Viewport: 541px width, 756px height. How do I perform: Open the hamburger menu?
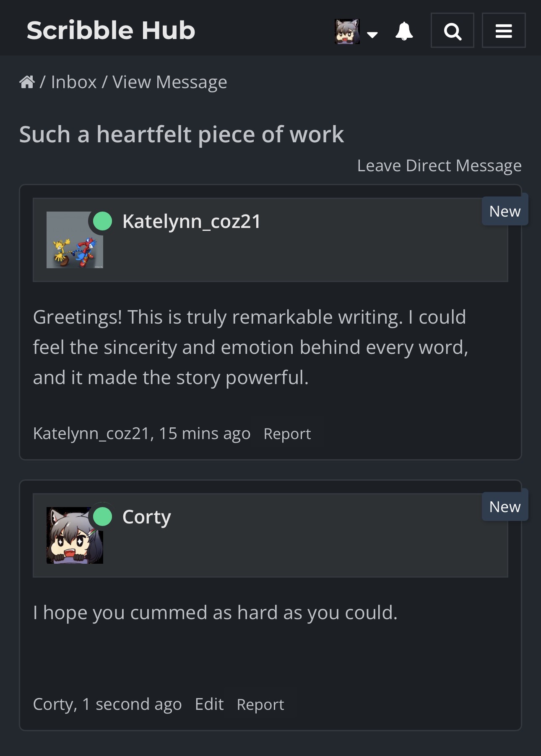pyautogui.click(x=503, y=31)
